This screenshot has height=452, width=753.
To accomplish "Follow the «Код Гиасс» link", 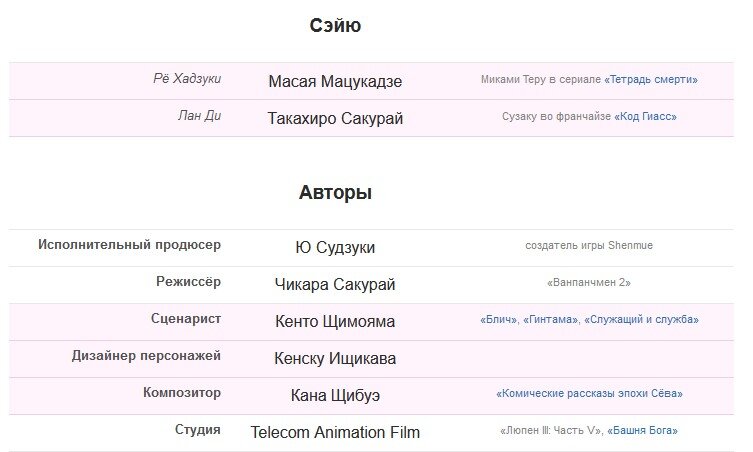I will (x=645, y=117).
